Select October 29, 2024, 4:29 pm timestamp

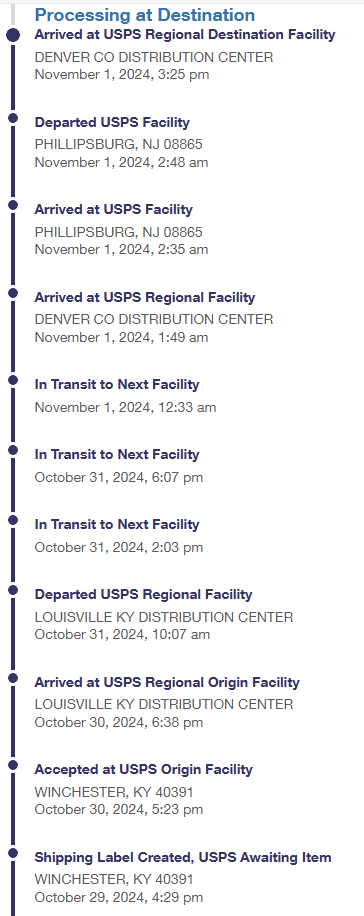pos(119,897)
